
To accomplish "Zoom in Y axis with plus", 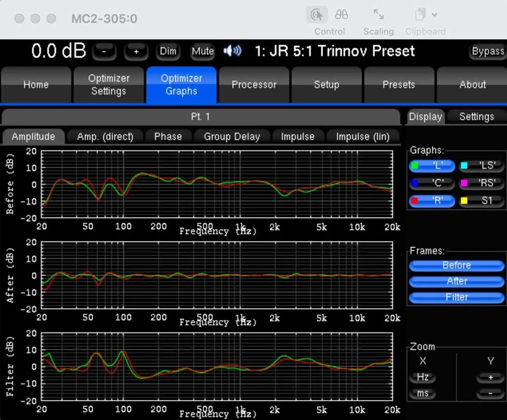I will coord(490,377).
